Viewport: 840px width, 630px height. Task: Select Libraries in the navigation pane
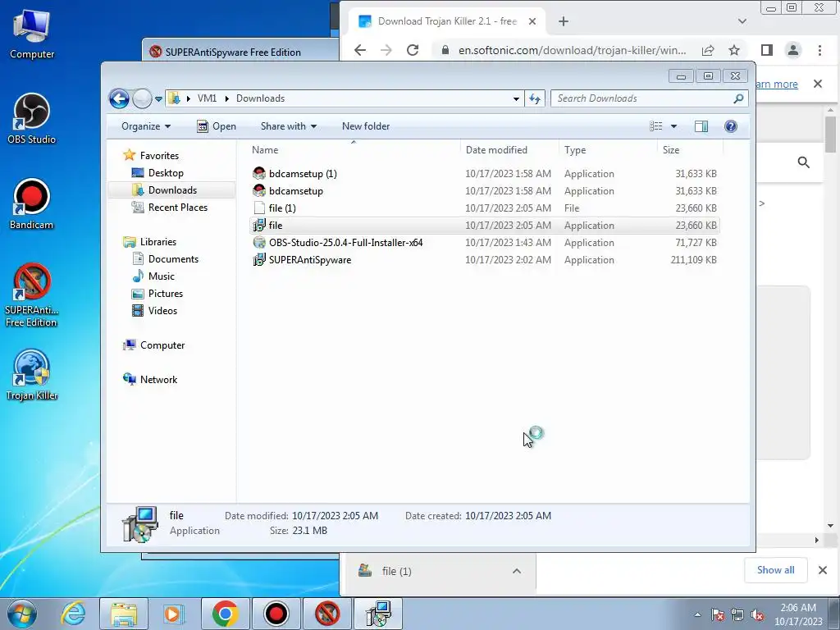click(x=158, y=242)
